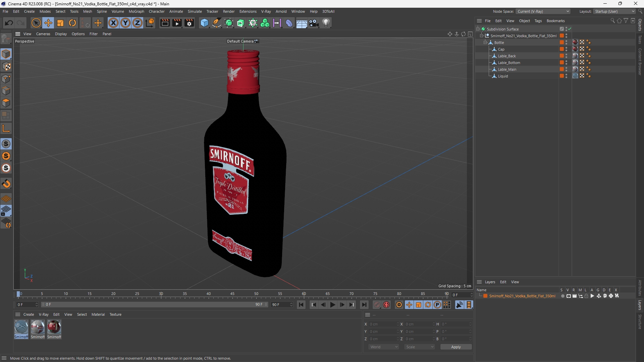
Task: Select the Live Selection tool
Action: click(x=36, y=23)
